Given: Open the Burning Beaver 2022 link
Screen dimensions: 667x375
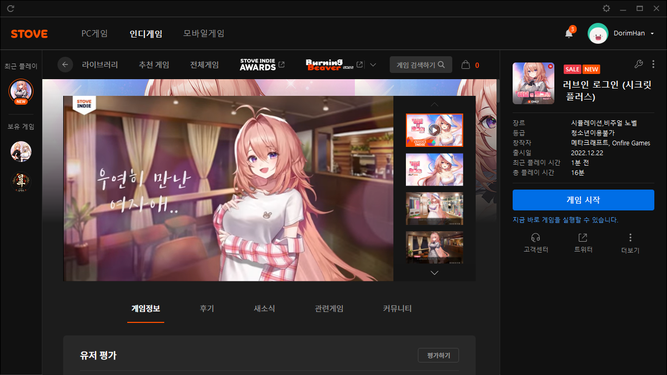Looking at the screenshot, I should coord(334,65).
